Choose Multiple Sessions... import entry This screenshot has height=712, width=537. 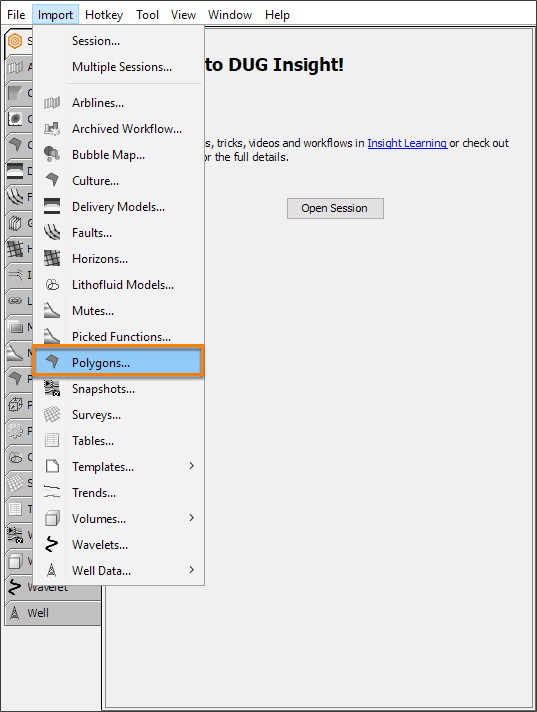118,67
